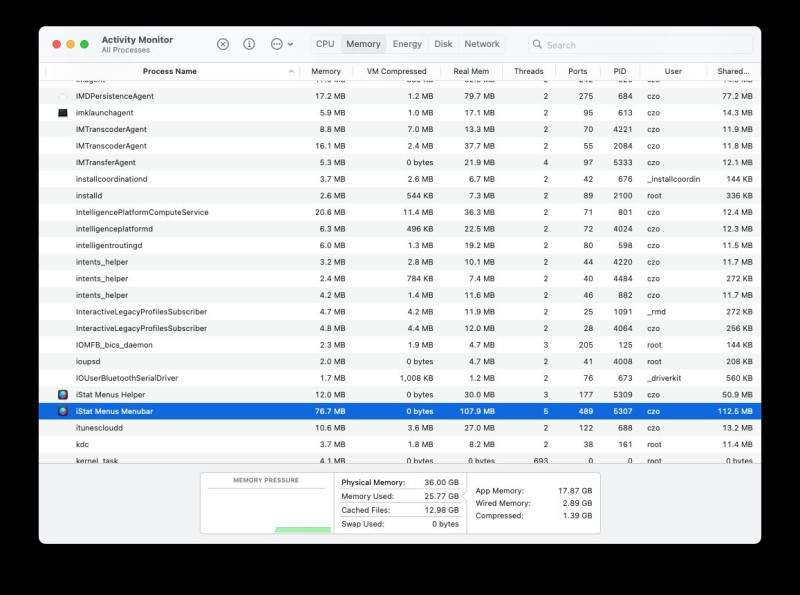The image size is (800, 595).
Task: Sort by User column header
Action: click(x=673, y=71)
